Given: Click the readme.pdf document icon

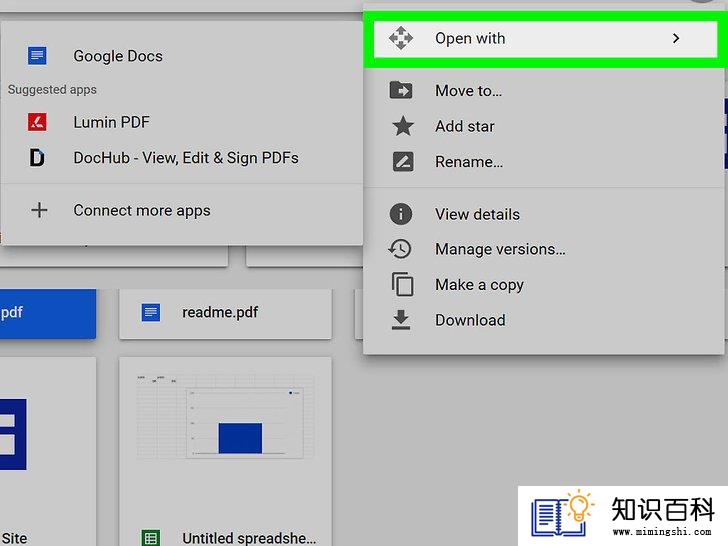Looking at the screenshot, I should (151, 312).
